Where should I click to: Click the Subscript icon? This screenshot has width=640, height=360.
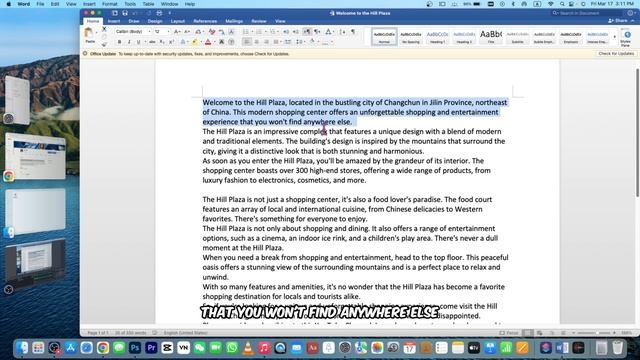click(x=162, y=42)
